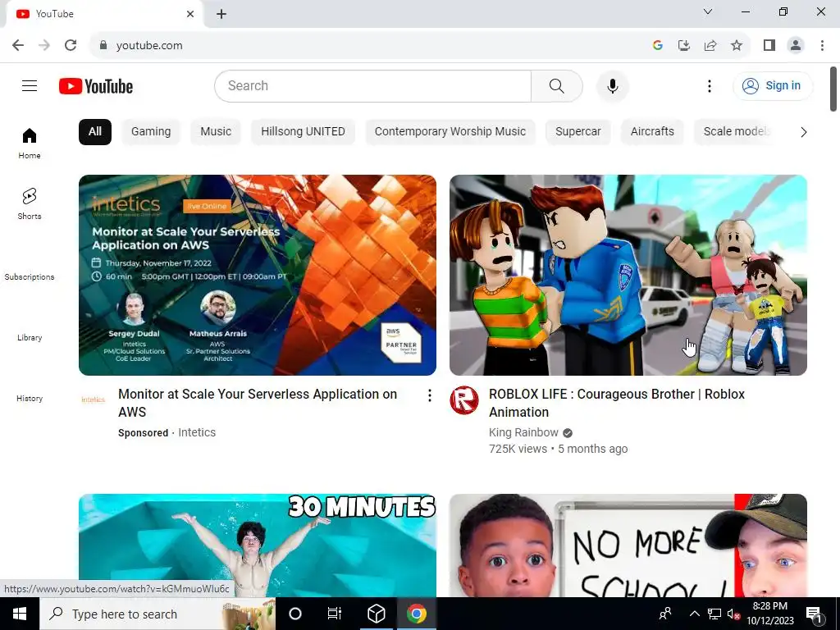Open title ROBLOX LIFE : Courageous Brother
Image resolution: width=840 pixels, height=630 pixels.
pyautogui.click(x=617, y=403)
